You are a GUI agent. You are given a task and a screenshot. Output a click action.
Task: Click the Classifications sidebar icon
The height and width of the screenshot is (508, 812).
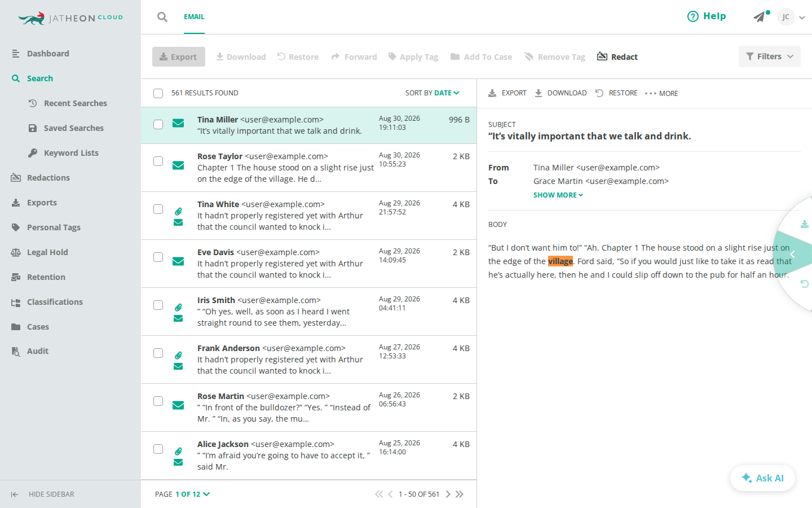[x=16, y=302]
